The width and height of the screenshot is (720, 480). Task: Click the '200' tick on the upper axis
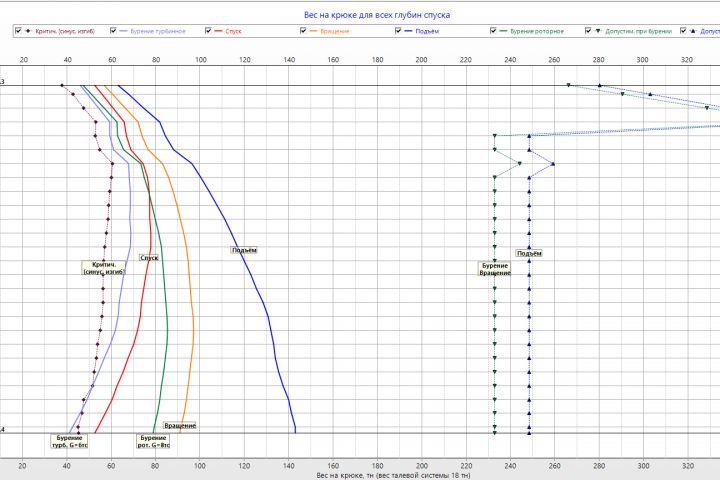click(x=421, y=60)
